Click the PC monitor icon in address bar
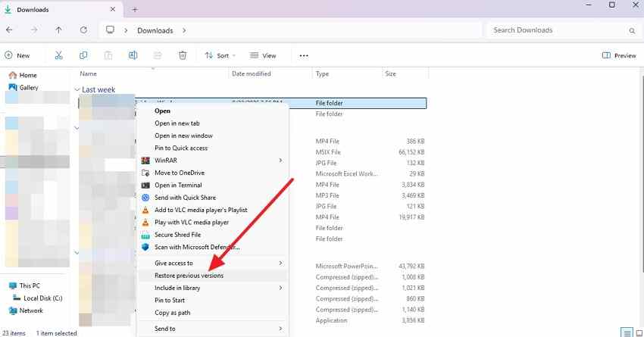Screen dimensions: 644x337 (x=110, y=30)
